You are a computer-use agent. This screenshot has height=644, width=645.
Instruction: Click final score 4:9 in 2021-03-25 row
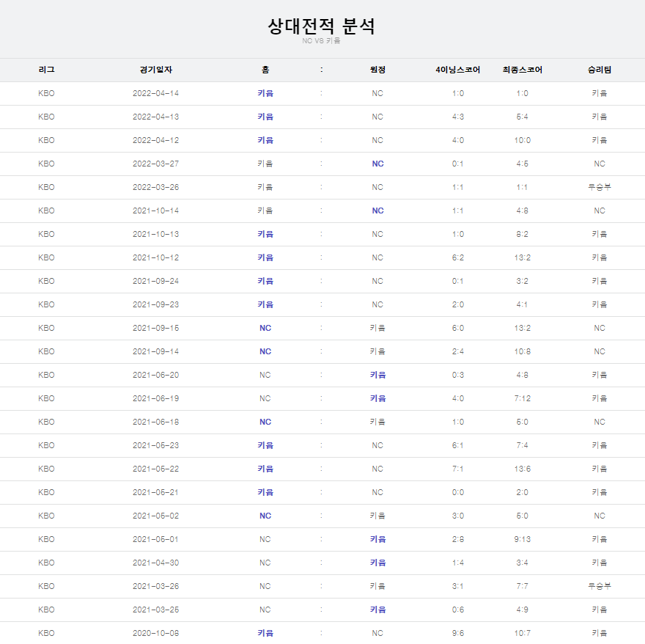(x=523, y=610)
